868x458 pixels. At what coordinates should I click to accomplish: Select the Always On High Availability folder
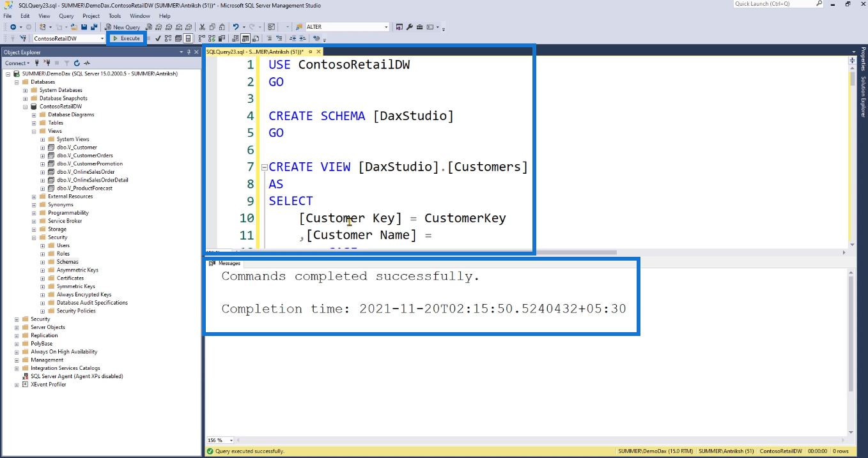[x=64, y=352]
